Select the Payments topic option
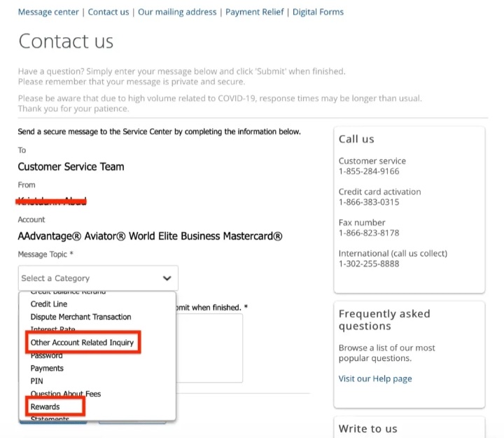The height and width of the screenshot is (438, 504). click(47, 368)
